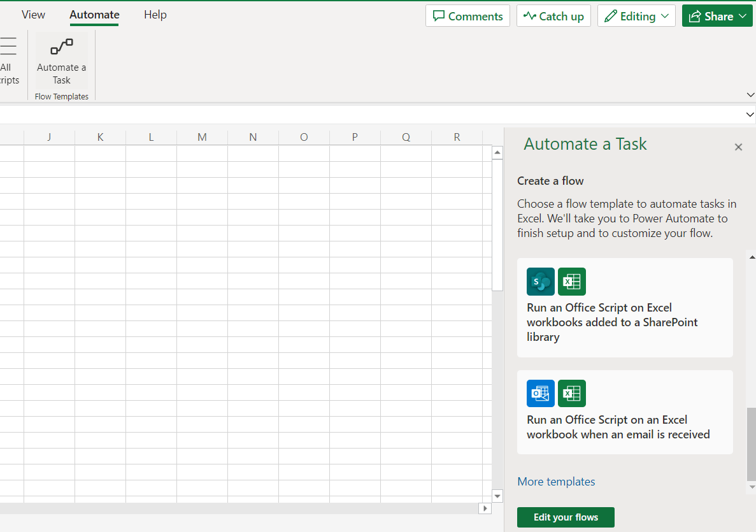756x532 pixels.
Task: Click the task pane scrollbar thumb
Action: pyautogui.click(x=751, y=444)
